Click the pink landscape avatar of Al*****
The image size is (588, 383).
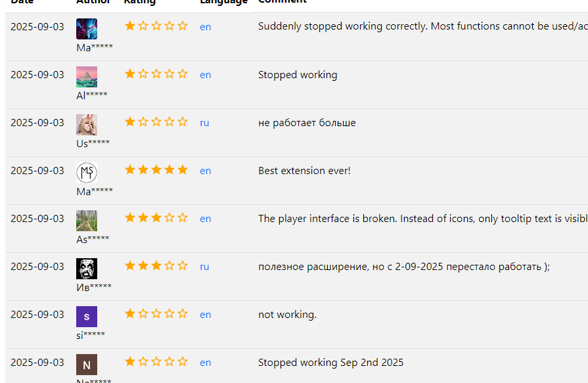point(87,77)
